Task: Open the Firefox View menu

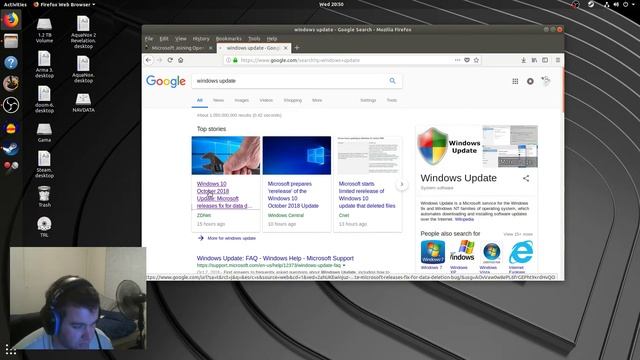Action: pos(181,38)
